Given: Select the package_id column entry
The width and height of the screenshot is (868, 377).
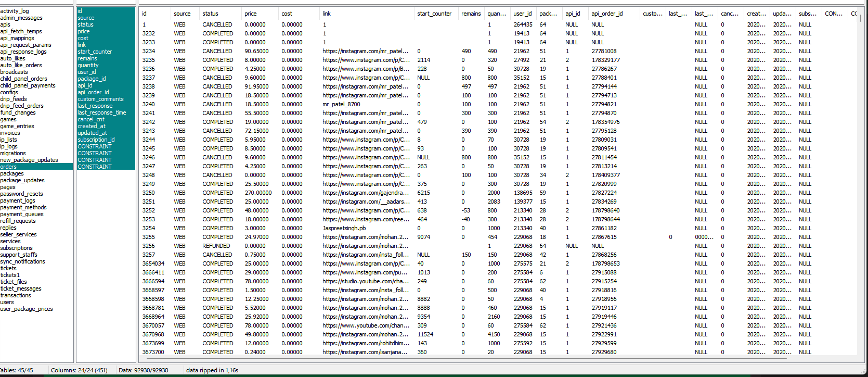Looking at the screenshot, I should [x=92, y=79].
